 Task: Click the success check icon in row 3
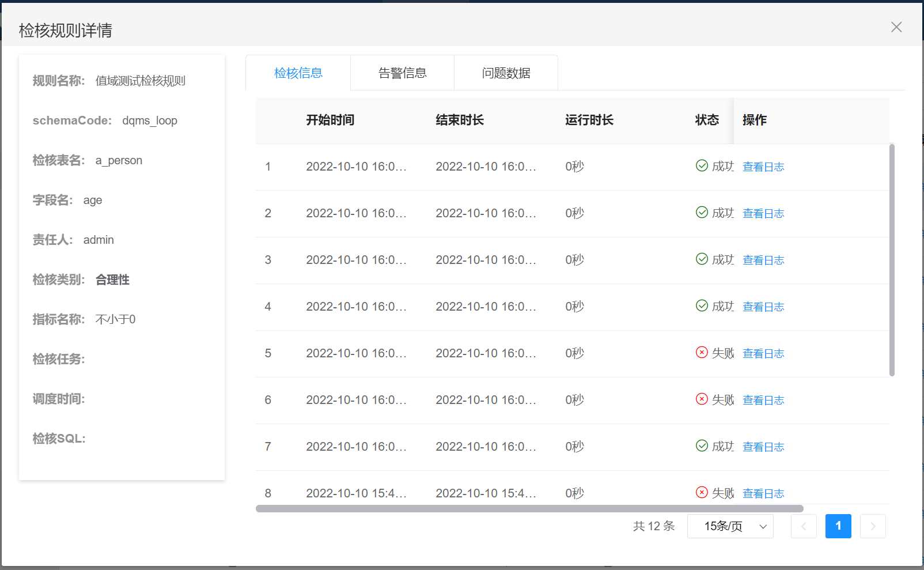[702, 259]
